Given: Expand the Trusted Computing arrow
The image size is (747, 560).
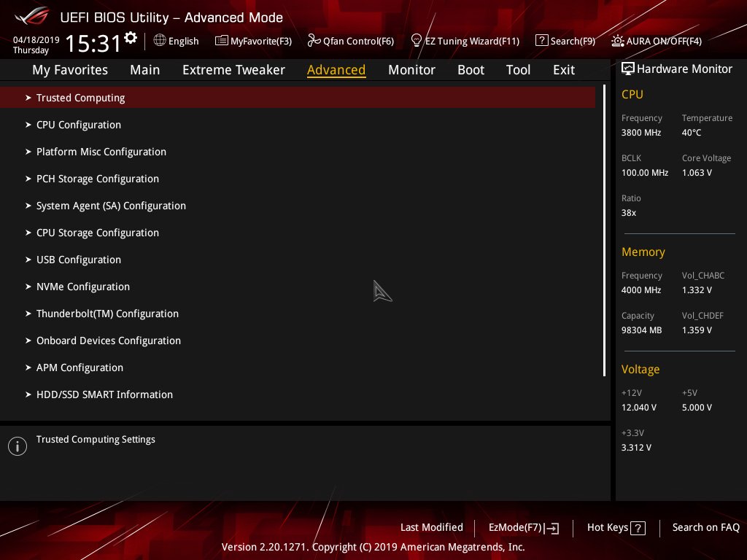Looking at the screenshot, I should 28,98.
